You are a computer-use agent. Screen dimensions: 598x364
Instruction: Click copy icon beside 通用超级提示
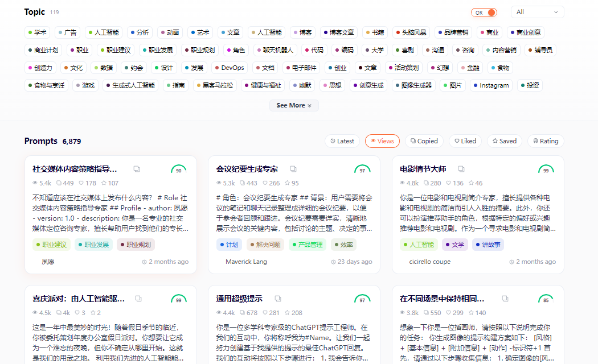point(278,299)
